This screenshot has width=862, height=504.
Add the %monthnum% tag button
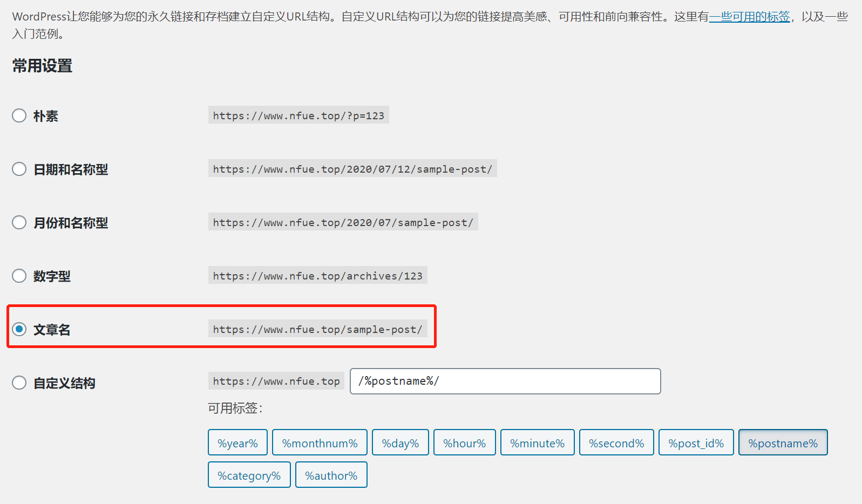[x=320, y=442]
